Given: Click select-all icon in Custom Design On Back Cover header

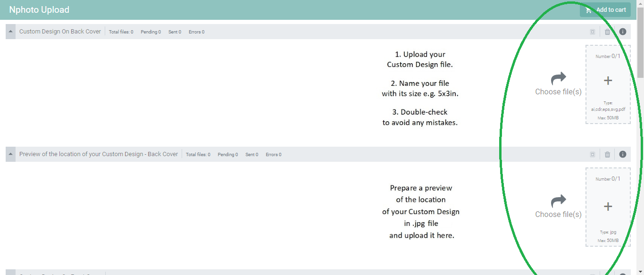Looking at the screenshot, I should click(x=593, y=32).
